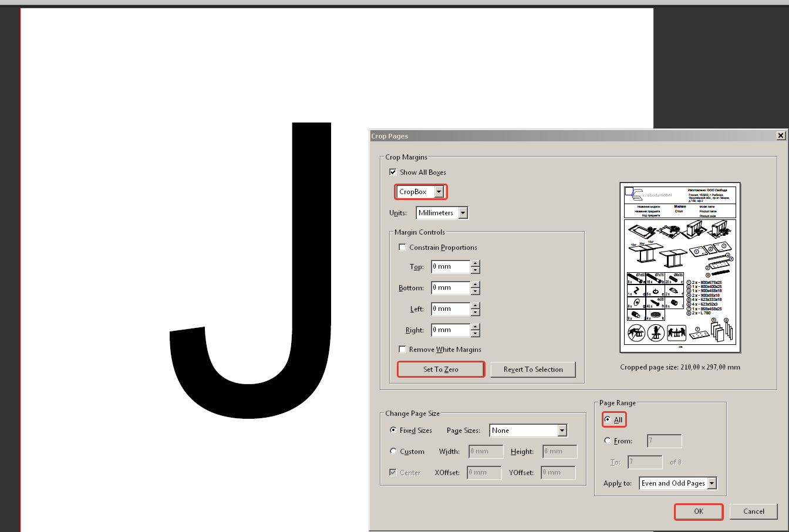
Task: Toggle the Show All Boxes checkbox
Action: click(393, 172)
